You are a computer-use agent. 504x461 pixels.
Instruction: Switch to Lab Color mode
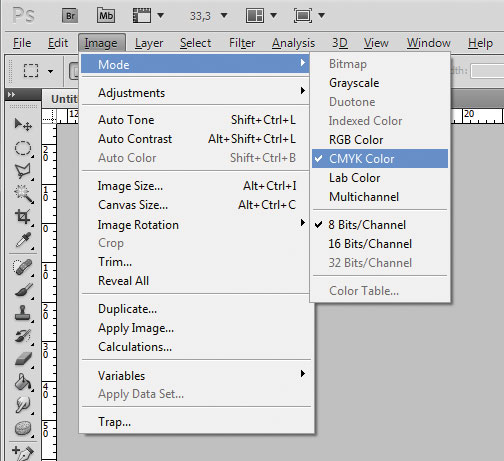(x=380, y=178)
